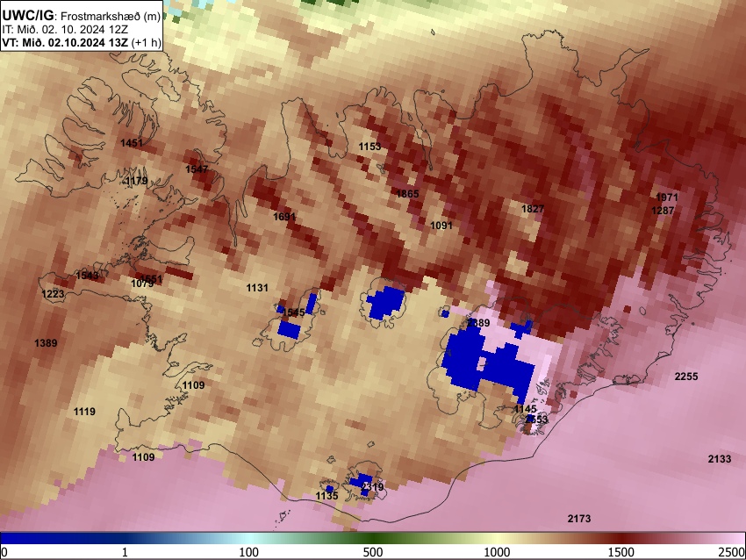Click the 2319 map value
The image size is (746, 560).
pyautogui.click(x=372, y=487)
